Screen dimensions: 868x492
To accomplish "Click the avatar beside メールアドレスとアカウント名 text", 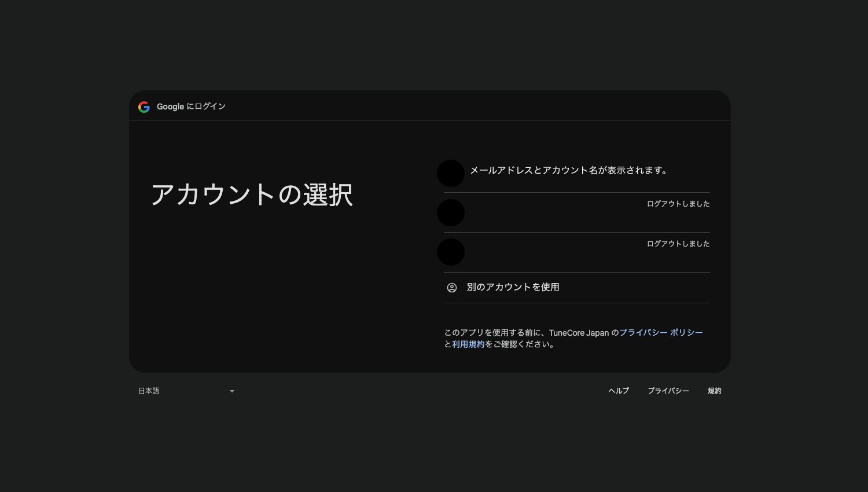I will (451, 174).
